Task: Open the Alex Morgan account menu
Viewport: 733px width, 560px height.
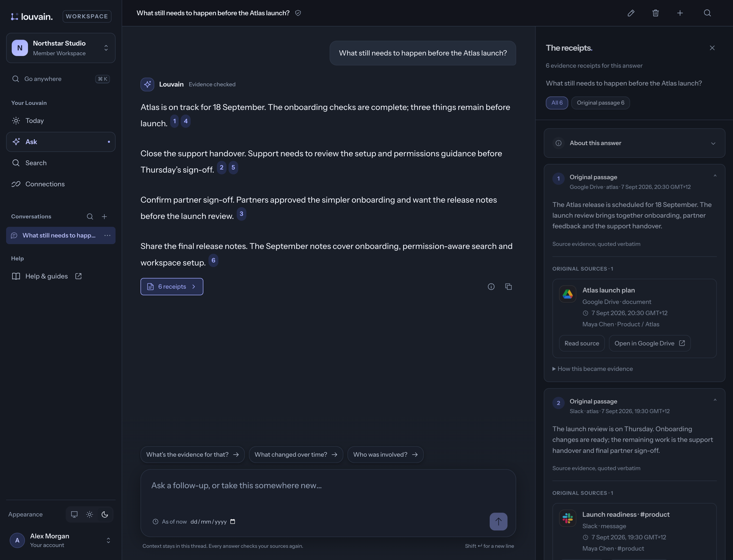Action: click(61, 540)
